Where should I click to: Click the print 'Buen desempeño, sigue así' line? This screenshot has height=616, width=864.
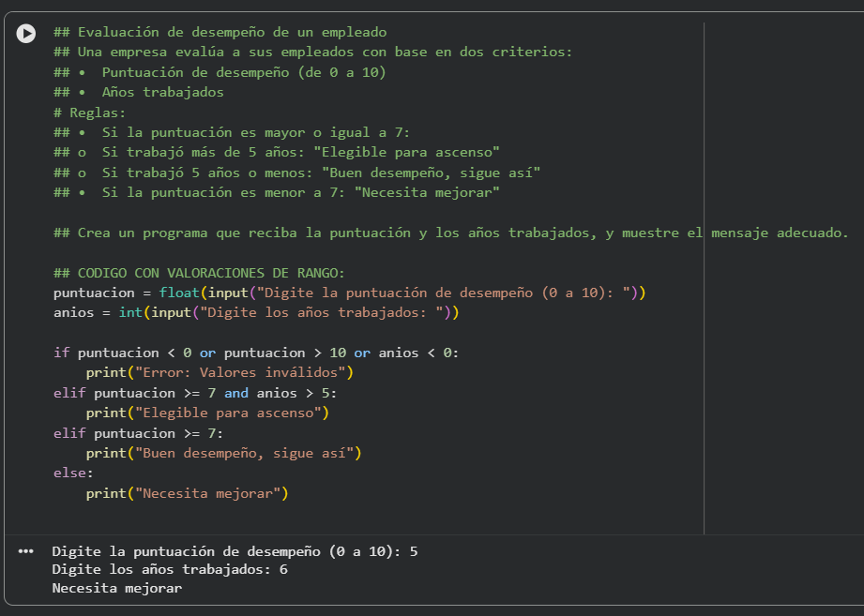(223, 453)
